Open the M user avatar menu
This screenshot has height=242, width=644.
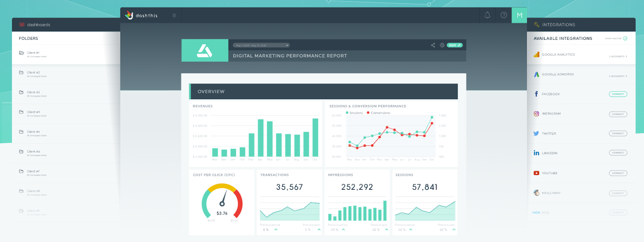pyautogui.click(x=519, y=15)
